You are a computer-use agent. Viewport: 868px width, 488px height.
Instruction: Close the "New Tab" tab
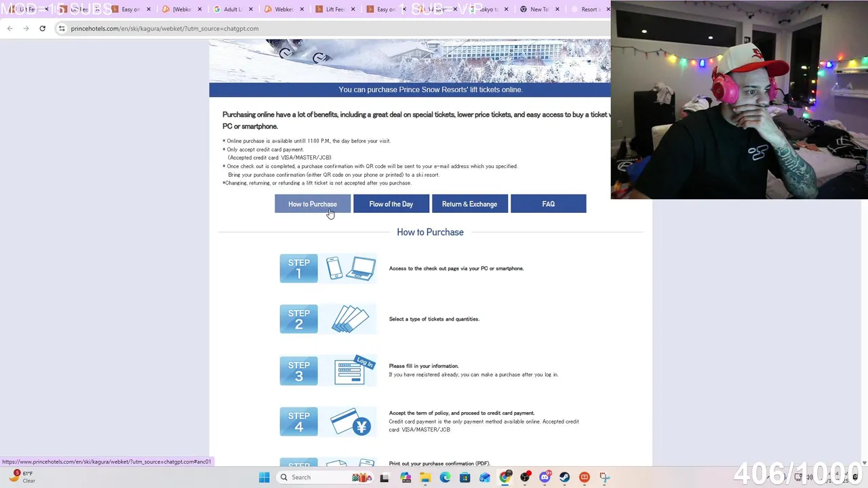coord(557,9)
